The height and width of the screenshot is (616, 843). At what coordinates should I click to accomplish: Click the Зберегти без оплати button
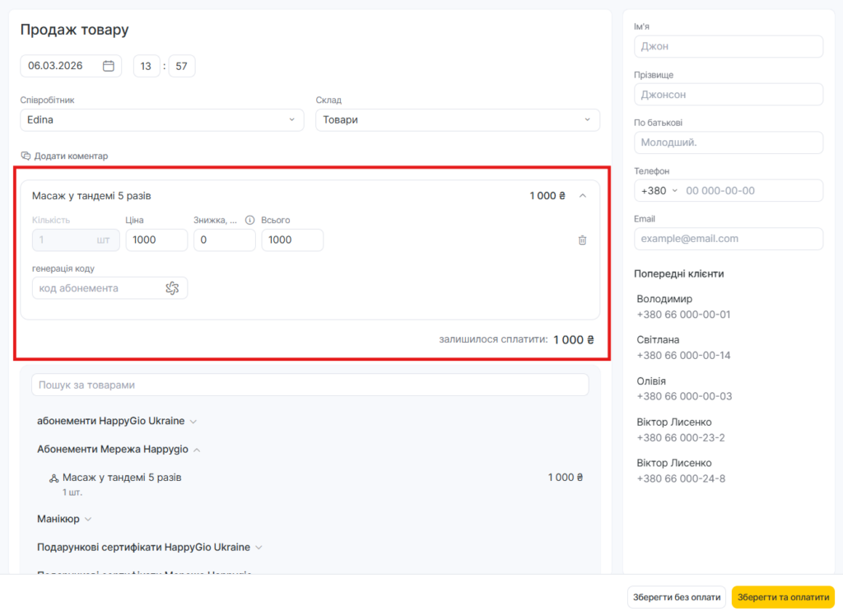676,597
